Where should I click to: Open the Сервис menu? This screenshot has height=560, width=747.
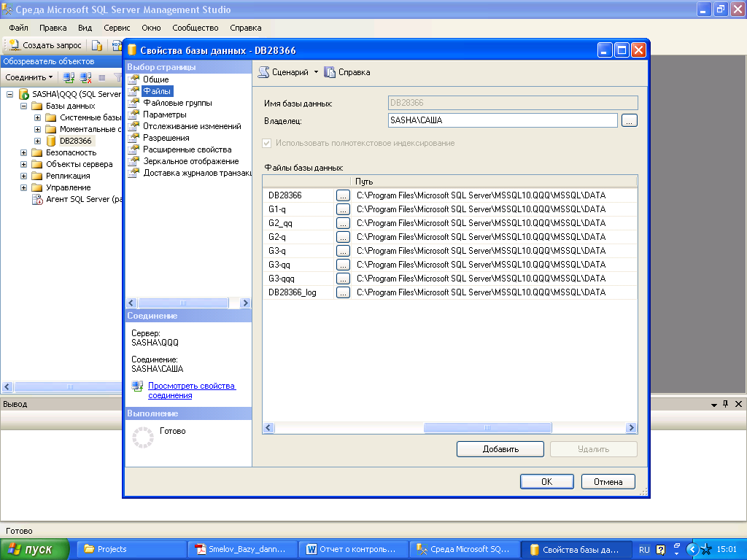(117, 28)
